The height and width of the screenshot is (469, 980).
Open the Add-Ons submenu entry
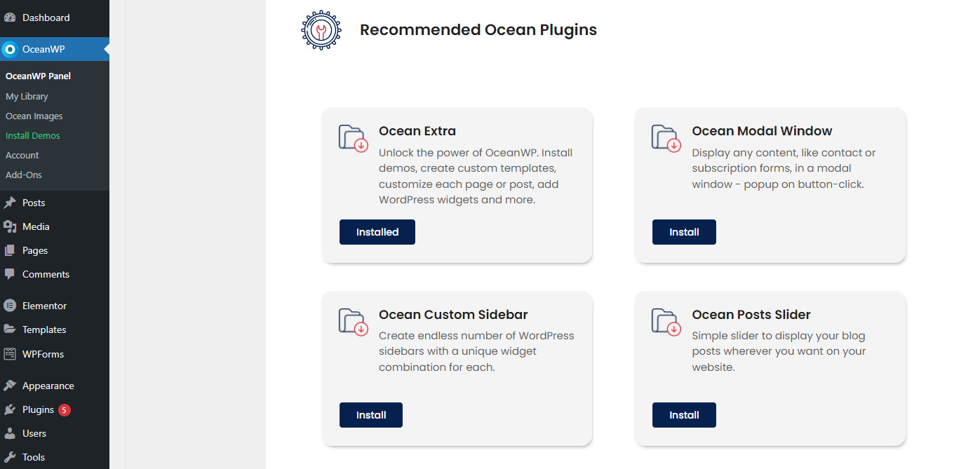tap(24, 175)
